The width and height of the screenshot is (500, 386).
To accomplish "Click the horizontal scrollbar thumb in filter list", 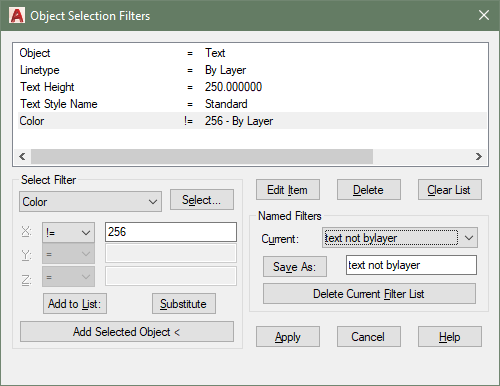I will tap(202, 156).
